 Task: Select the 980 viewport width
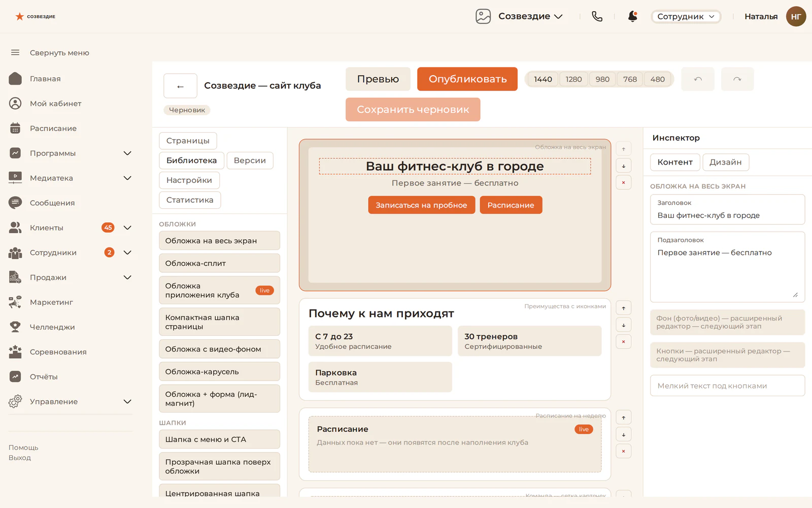[x=602, y=79]
